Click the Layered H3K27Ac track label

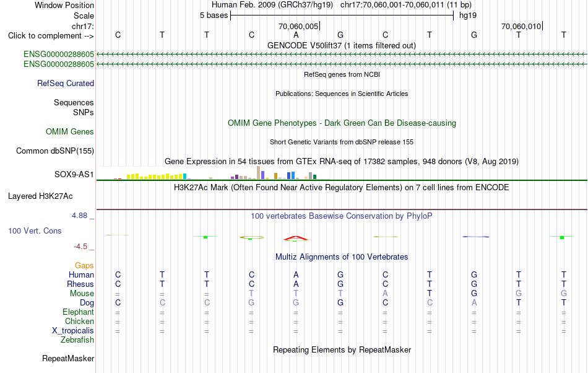(x=40, y=196)
